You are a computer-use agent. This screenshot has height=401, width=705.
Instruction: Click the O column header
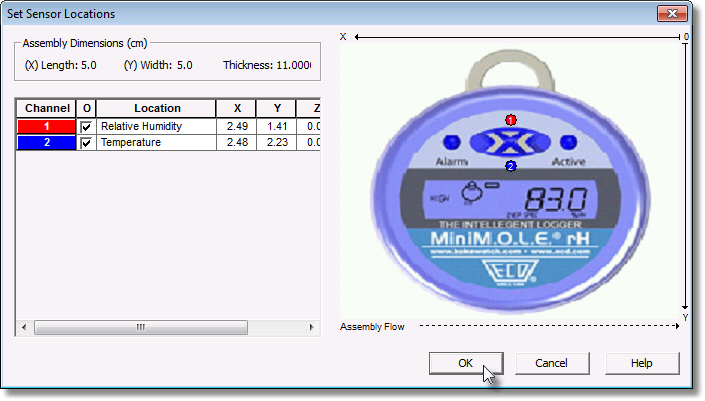(86, 108)
